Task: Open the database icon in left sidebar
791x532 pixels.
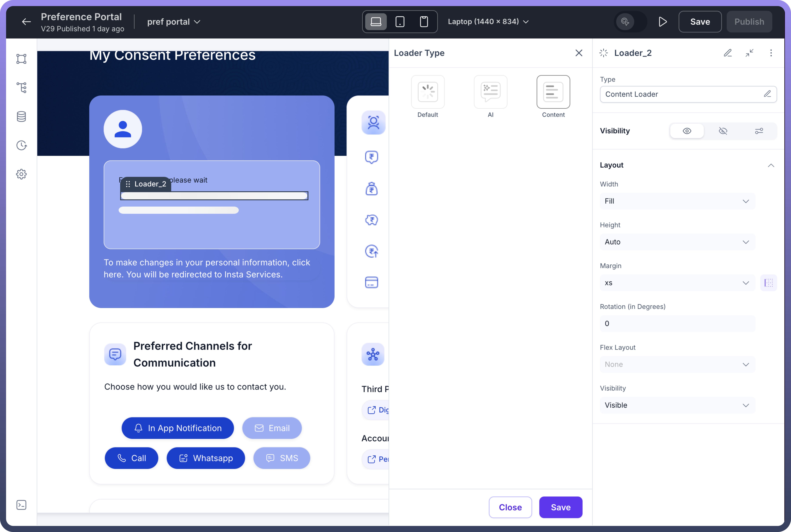Action: click(21, 116)
